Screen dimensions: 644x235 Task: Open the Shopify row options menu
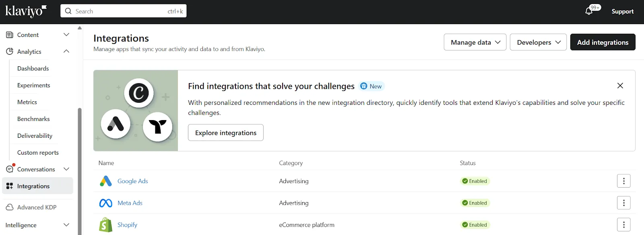point(624,225)
